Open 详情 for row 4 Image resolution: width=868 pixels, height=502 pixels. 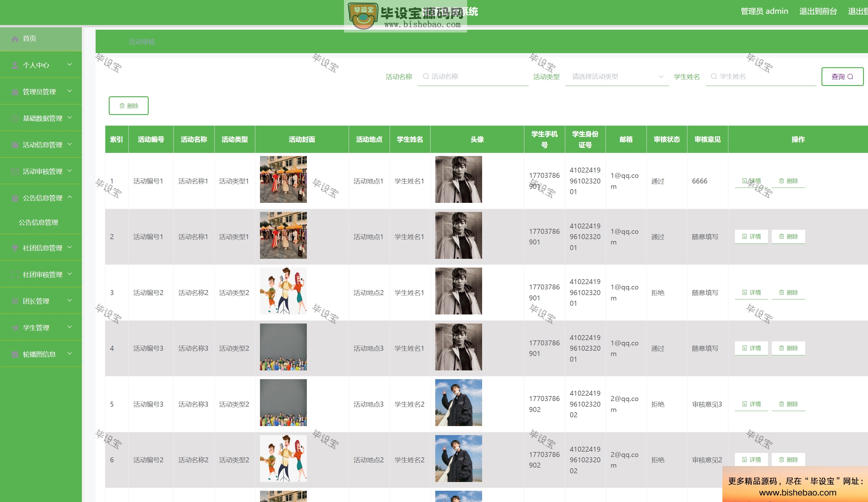(x=751, y=348)
